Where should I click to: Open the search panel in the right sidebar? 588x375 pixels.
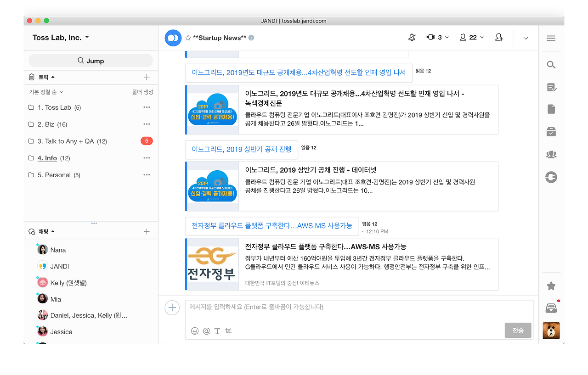tap(551, 64)
